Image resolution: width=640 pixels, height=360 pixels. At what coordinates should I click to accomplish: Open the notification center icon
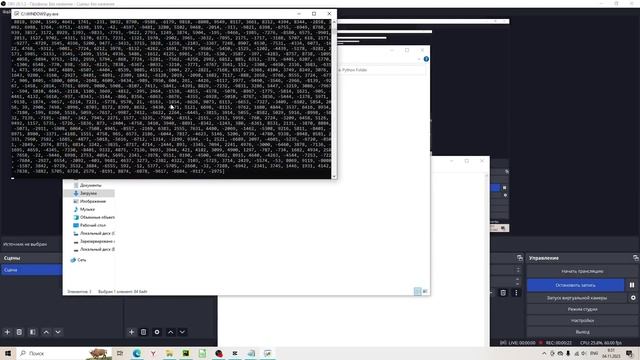tap(630, 353)
